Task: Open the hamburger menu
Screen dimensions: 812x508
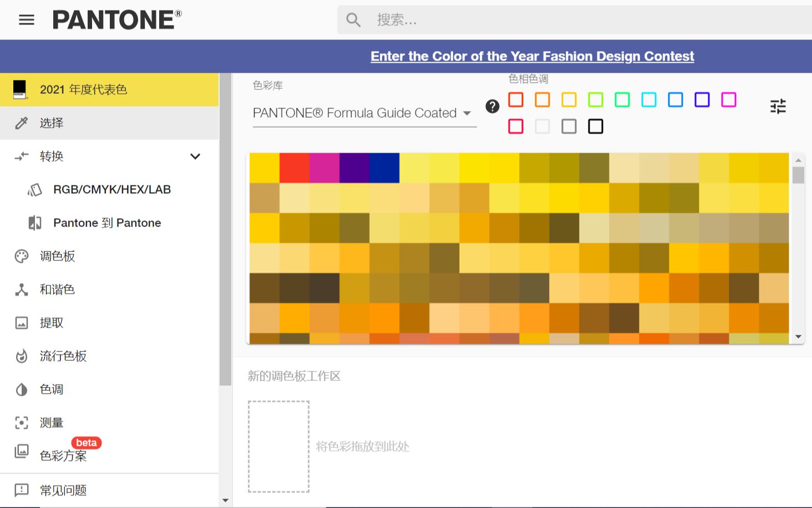Action: pos(27,20)
